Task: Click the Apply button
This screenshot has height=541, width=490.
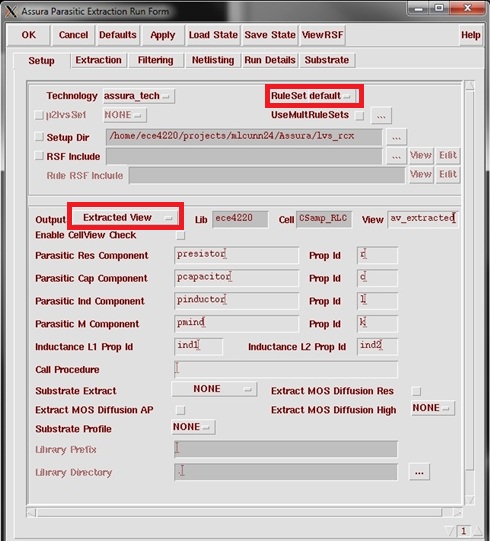Action: pos(163,35)
